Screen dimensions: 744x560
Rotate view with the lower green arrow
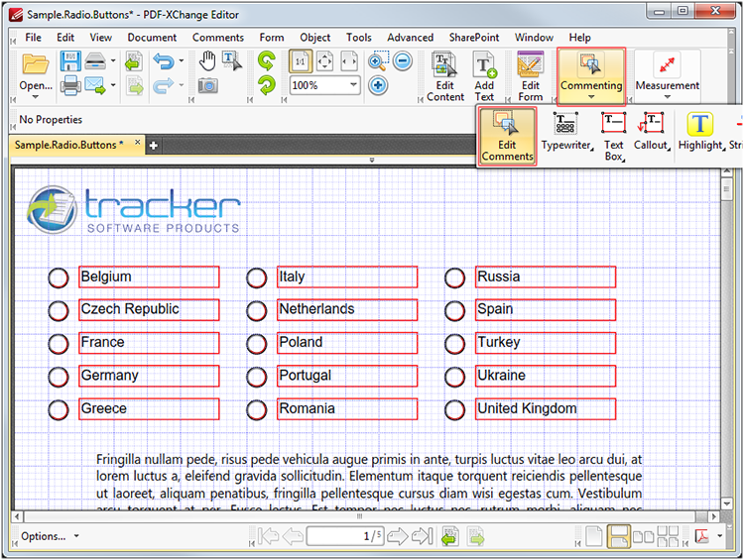[267, 85]
